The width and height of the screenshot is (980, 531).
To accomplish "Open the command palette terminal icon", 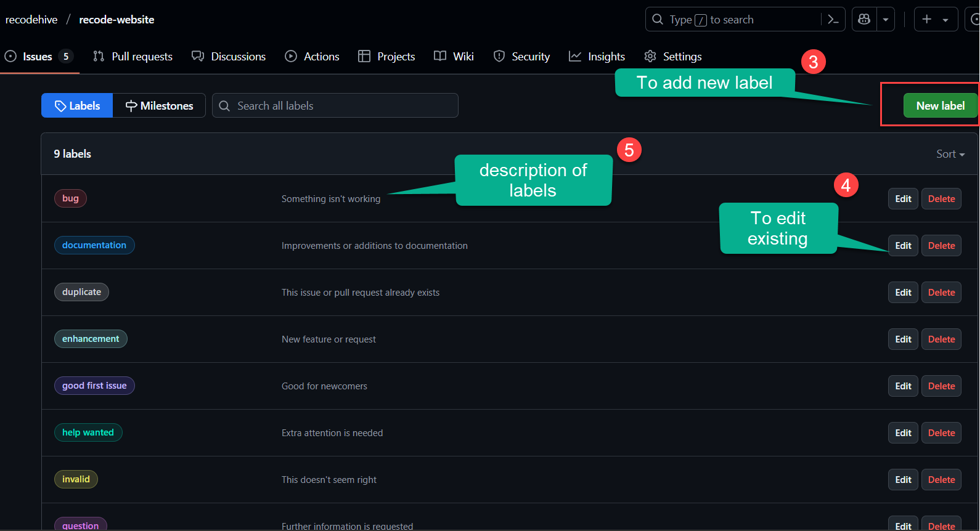I will pyautogui.click(x=833, y=20).
